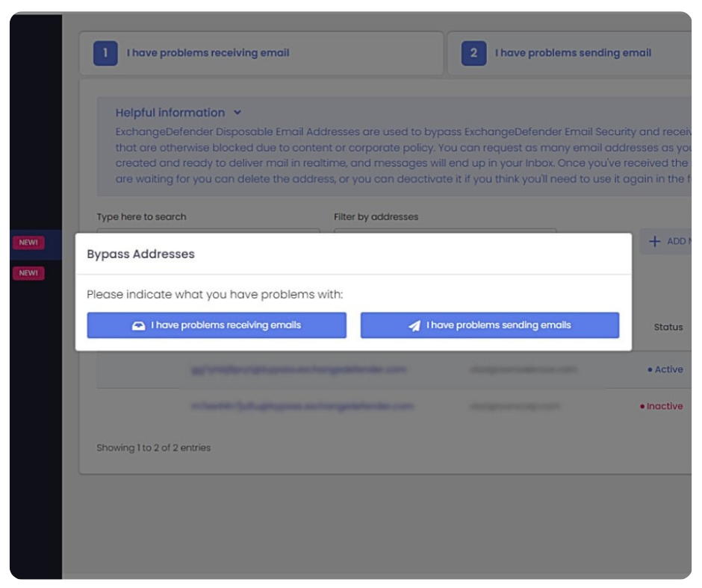Viewport: 702px width, 588px height.
Task: Click the plus icon on the ADD NEW button
Action: click(656, 241)
